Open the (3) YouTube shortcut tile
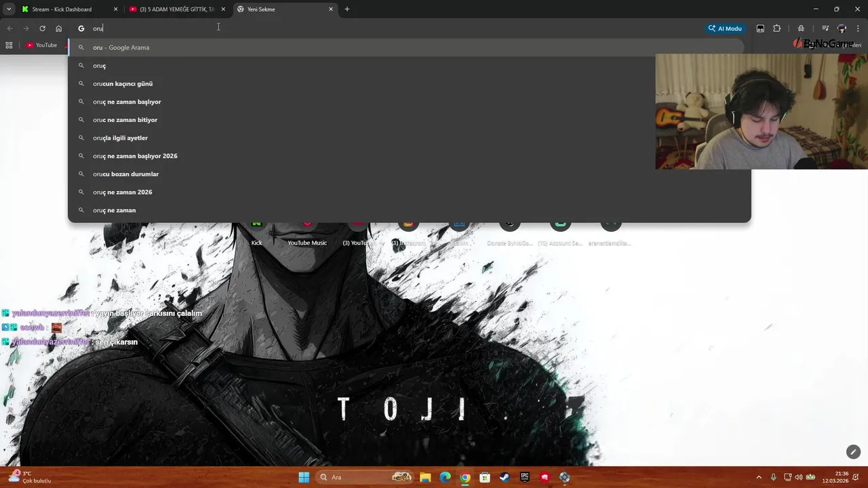 (357, 234)
